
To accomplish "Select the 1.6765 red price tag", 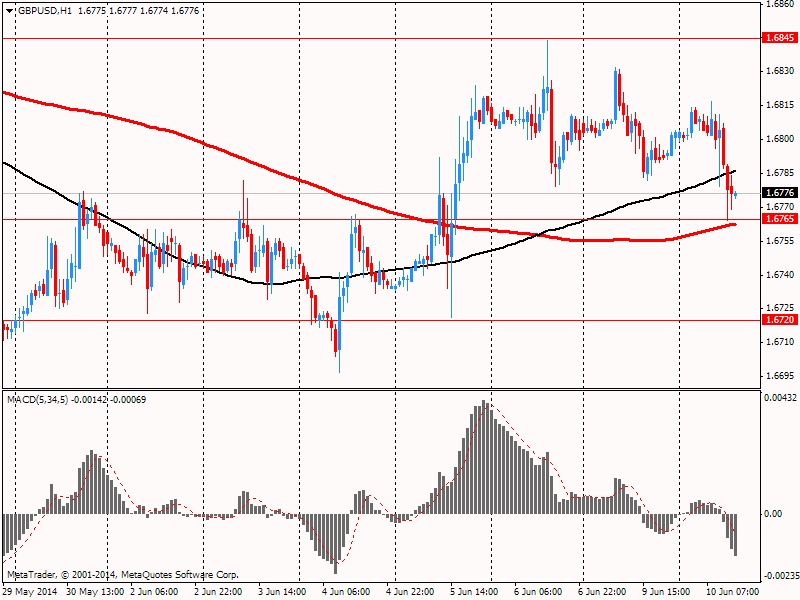I will [779, 219].
